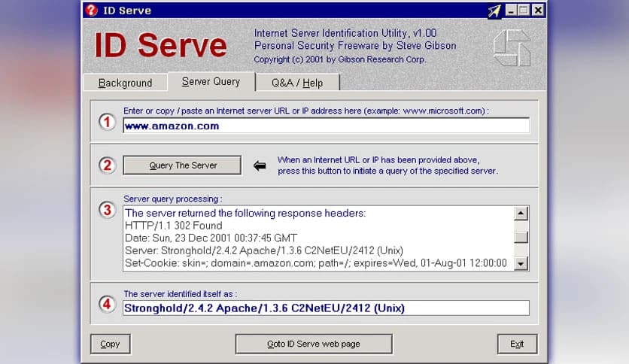The width and height of the screenshot is (629, 364).
Task: Switch to the Background tab
Action: coord(125,83)
